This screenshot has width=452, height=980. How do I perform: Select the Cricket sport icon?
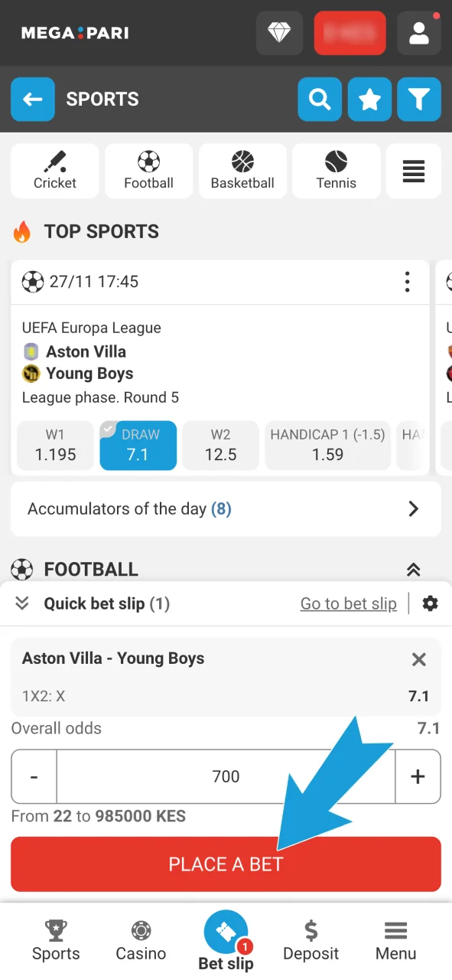pyautogui.click(x=54, y=170)
